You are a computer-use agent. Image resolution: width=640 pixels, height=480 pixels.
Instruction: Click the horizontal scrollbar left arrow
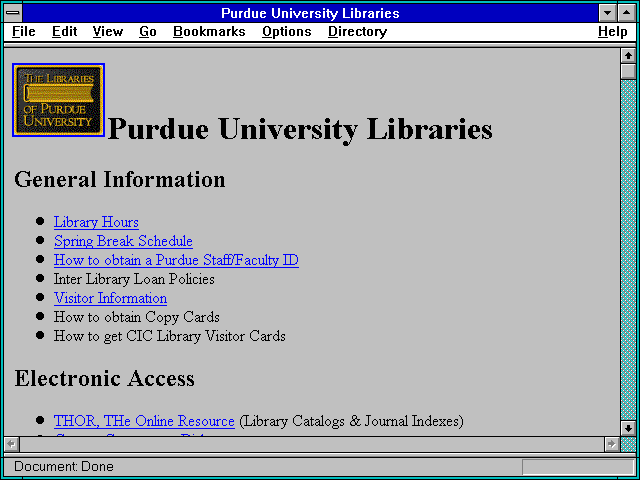coord(11,444)
